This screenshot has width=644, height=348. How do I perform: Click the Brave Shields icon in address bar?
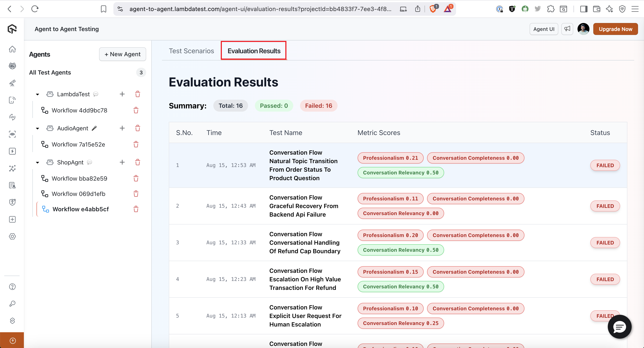tap(433, 9)
